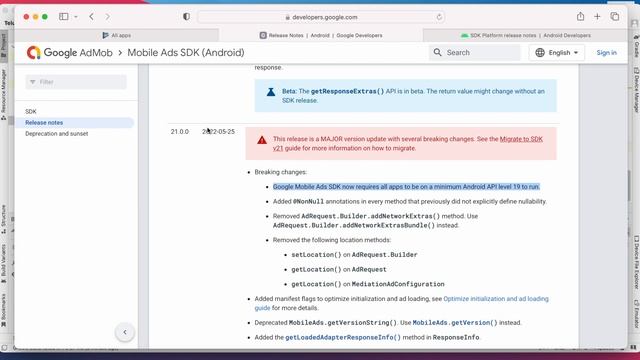Image resolution: width=640 pixels, height=360 pixels.
Task: Go back with the browser back arrow
Action: point(91,17)
